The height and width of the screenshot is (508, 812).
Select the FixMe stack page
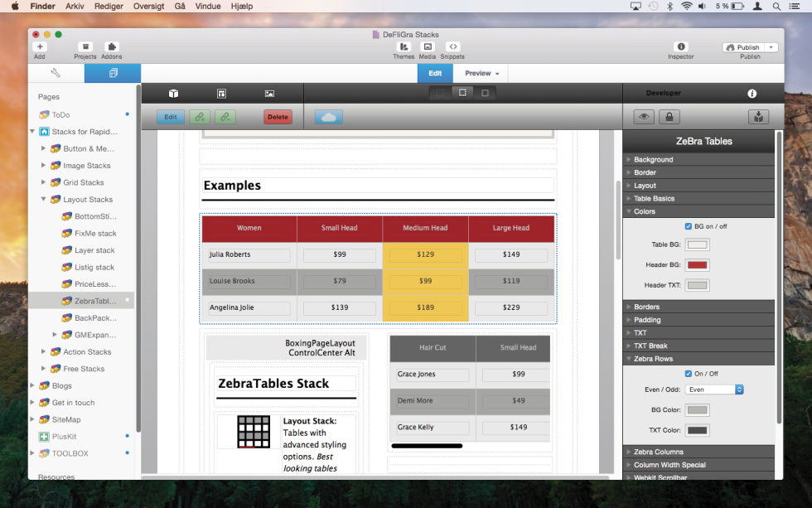pyautogui.click(x=95, y=233)
